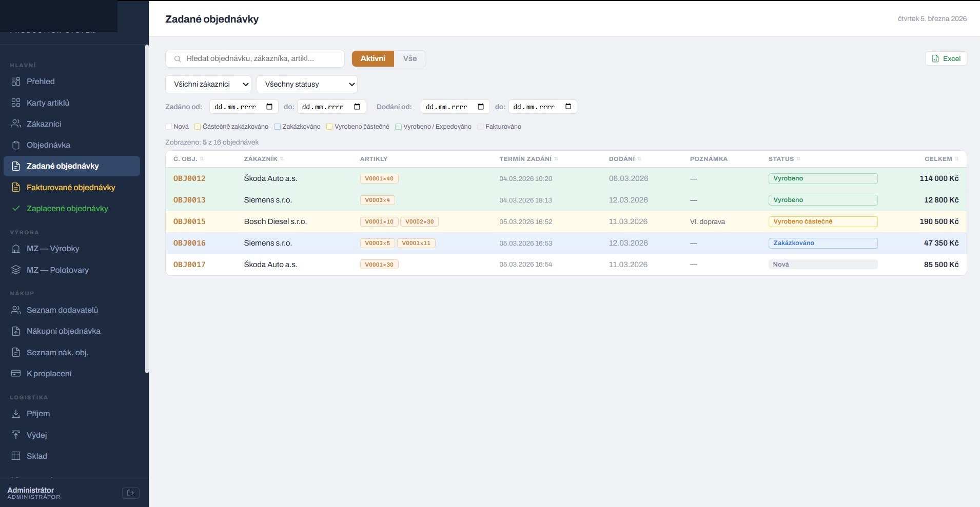Open status dropdown for order OBJ0015
The width and height of the screenshot is (980, 507).
(x=822, y=221)
